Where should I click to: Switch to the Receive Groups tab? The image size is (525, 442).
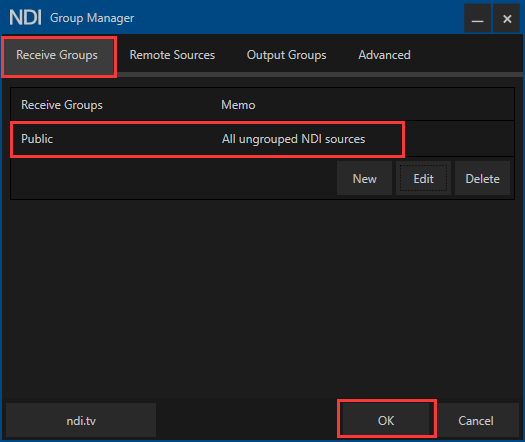tap(57, 55)
